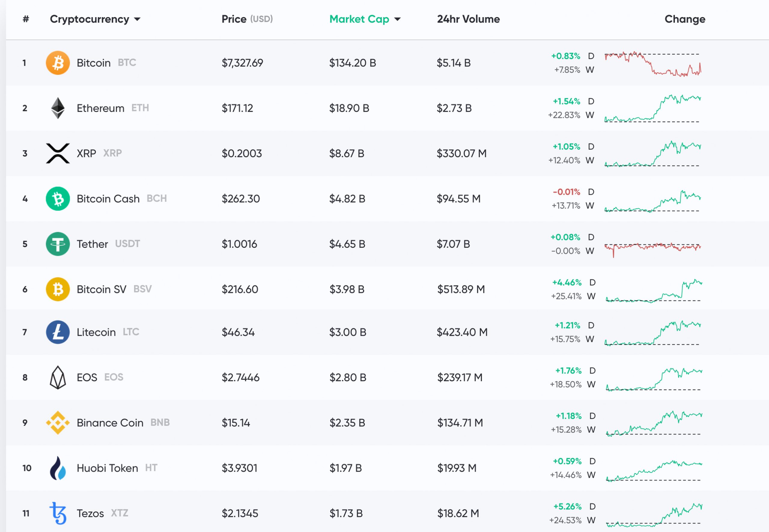Click the Ethereum diamond logo icon
The height and width of the screenshot is (532, 769).
(58, 108)
